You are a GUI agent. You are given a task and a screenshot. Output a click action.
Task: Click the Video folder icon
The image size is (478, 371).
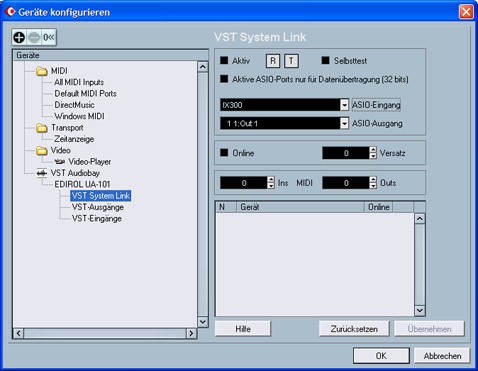coord(42,151)
